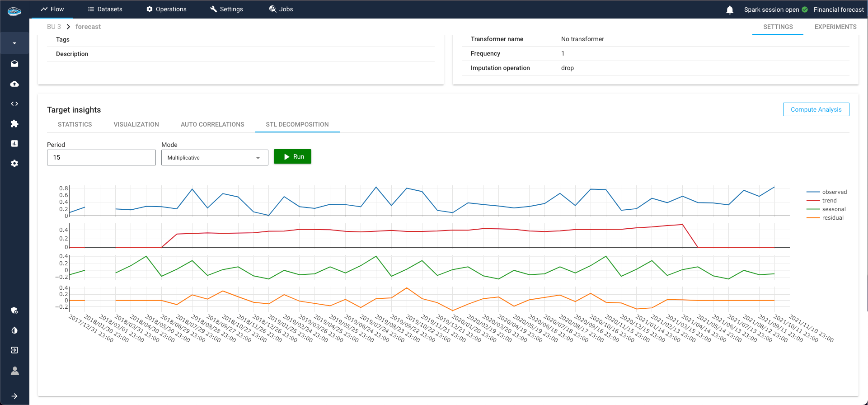
Task: Switch to the Auto Correlations tab
Action: pyautogui.click(x=212, y=124)
